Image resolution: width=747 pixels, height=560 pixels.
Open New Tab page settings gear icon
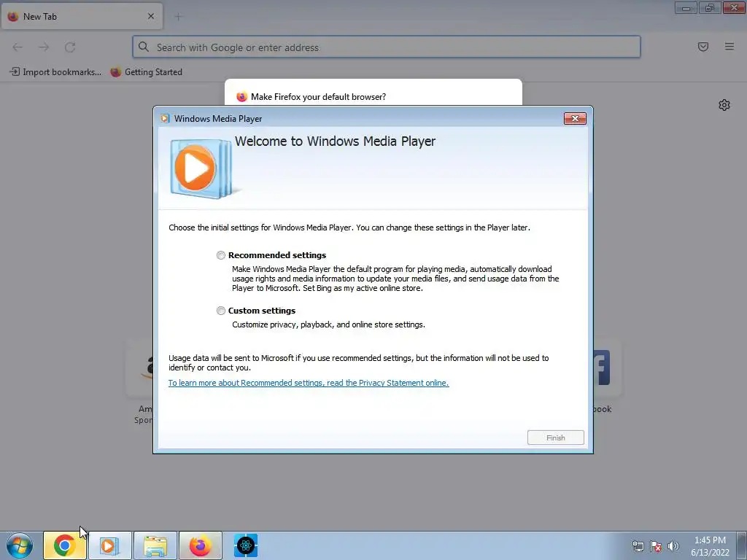tap(724, 105)
